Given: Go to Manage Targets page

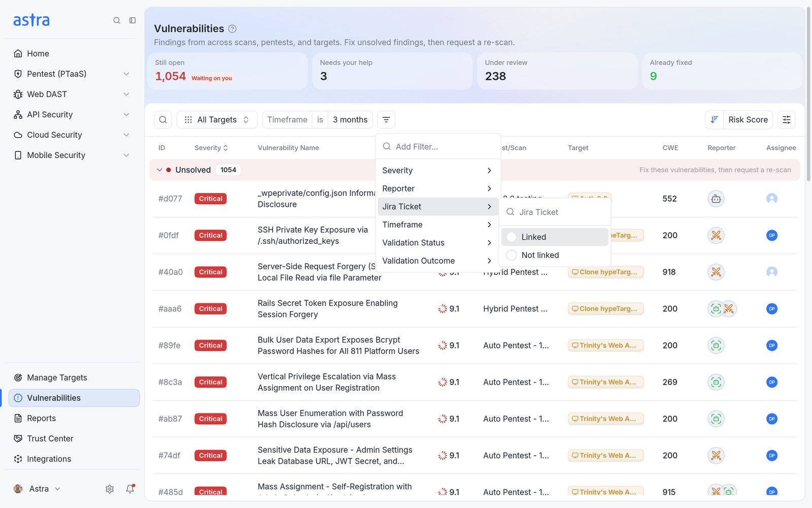Looking at the screenshot, I should point(74,377).
